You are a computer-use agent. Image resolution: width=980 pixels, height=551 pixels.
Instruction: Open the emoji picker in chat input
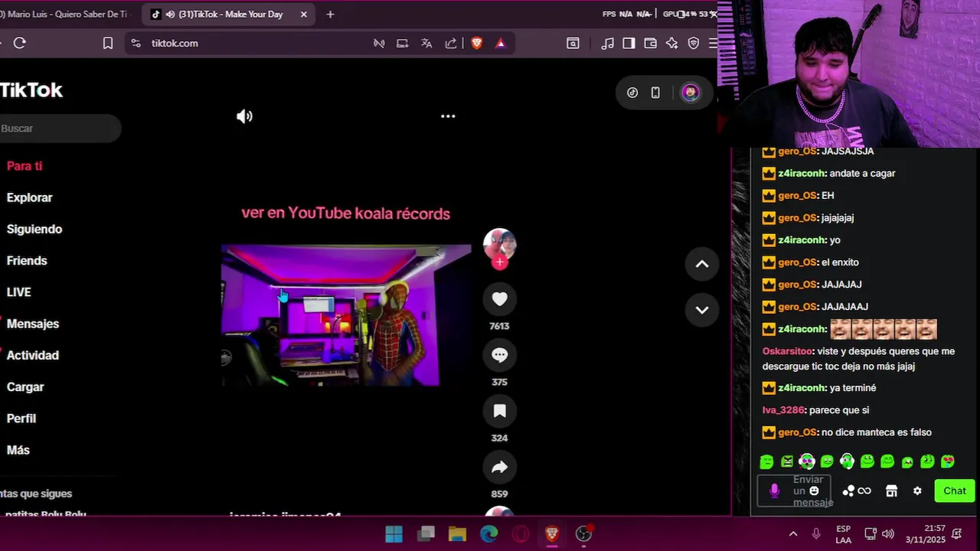pyautogui.click(x=814, y=491)
